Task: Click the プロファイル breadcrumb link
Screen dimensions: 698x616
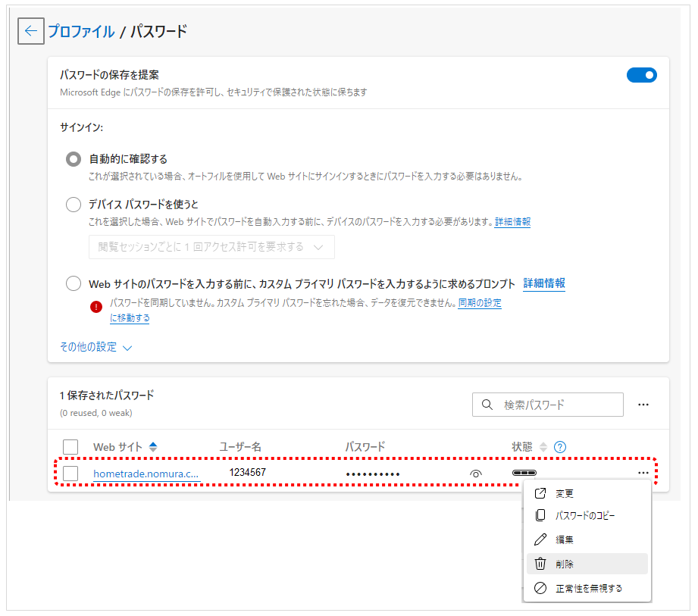Action: click(81, 31)
